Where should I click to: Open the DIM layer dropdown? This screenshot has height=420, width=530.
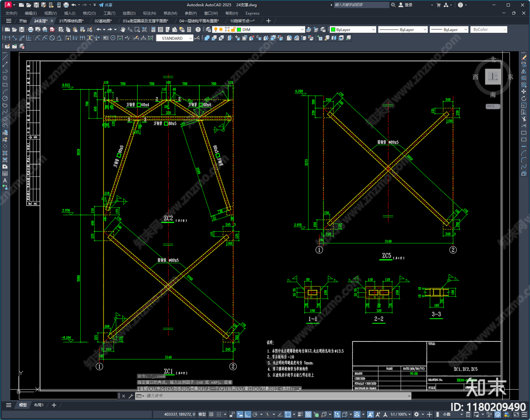click(x=302, y=29)
